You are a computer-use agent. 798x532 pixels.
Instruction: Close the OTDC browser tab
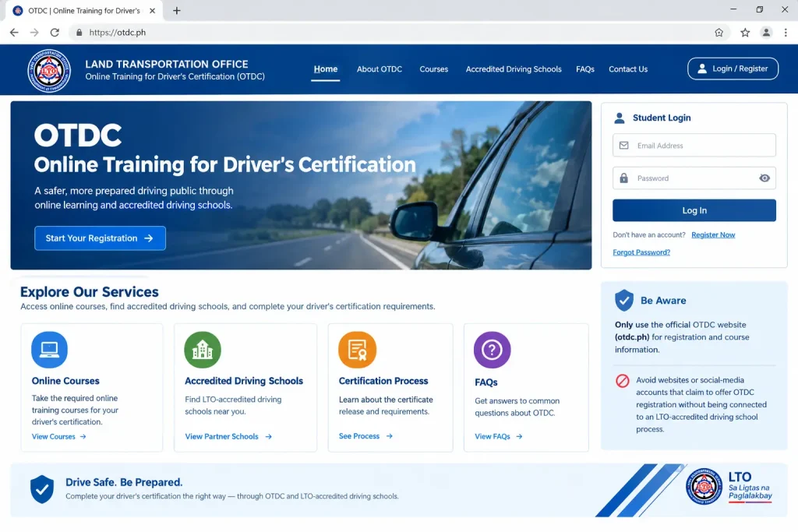[x=152, y=11]
